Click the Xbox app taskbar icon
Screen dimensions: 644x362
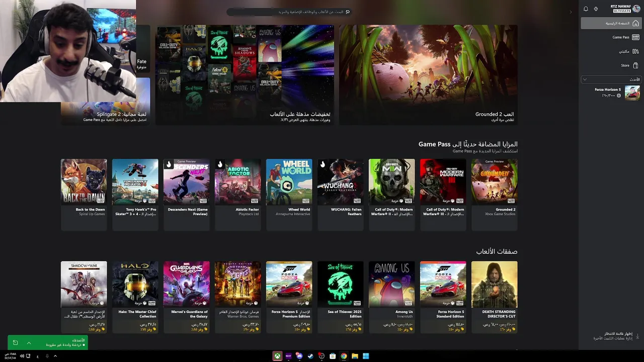[277, 356]
